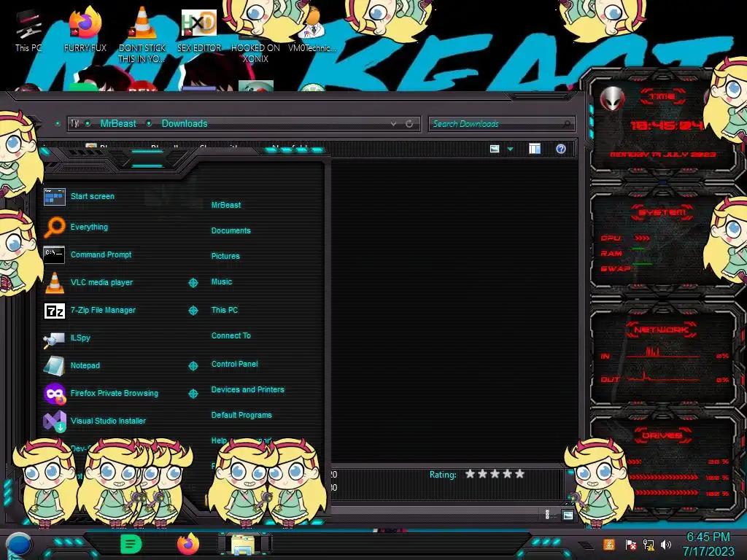The width and height of the screenshot is (747, 560).
Task: Set rating to the fifth star
Action: (519, 474)
